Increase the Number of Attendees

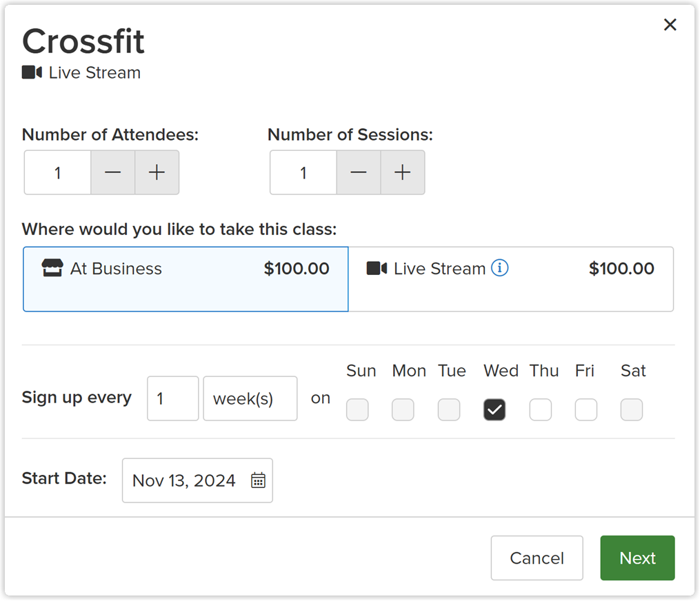[157, 172]
